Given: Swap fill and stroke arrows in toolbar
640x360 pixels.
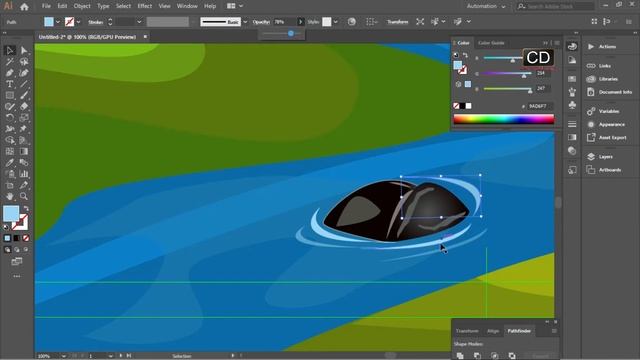Looking at the screenshot, I should pos(26,209).
